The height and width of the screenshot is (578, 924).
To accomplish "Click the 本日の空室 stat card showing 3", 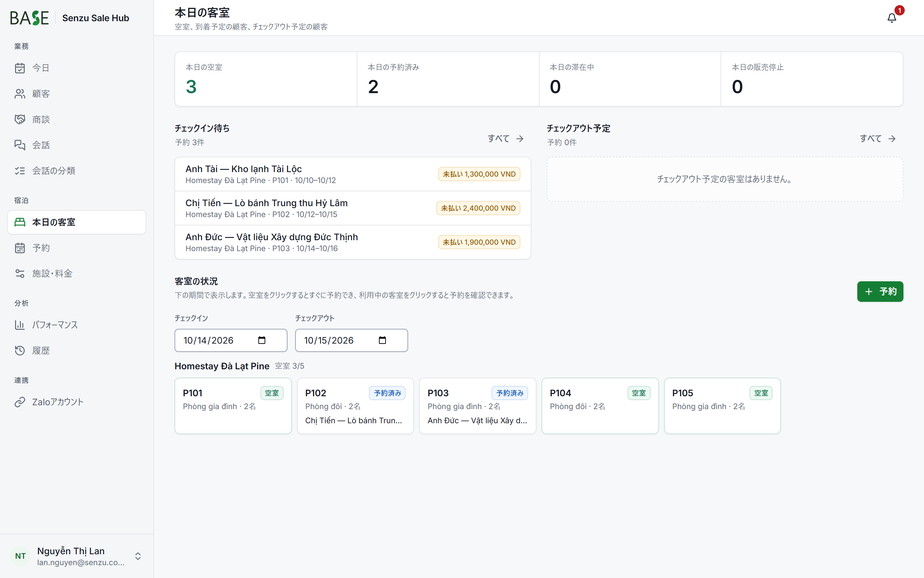I will [x=266, y=79].
